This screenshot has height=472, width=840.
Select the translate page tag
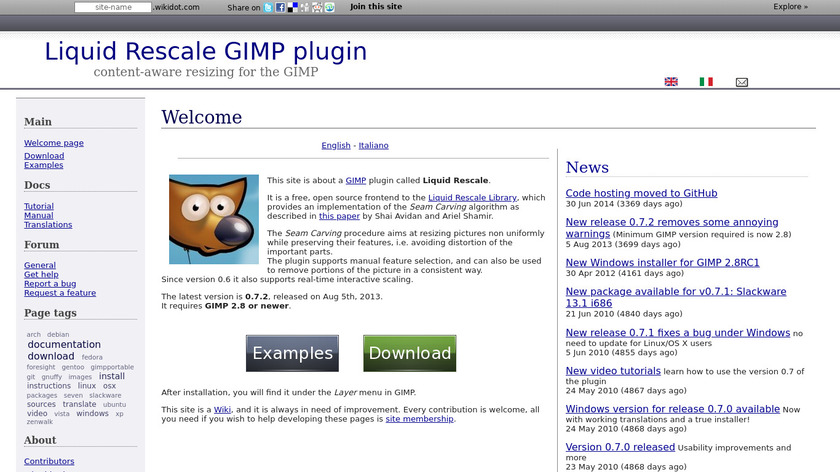(x=79, y=404)
